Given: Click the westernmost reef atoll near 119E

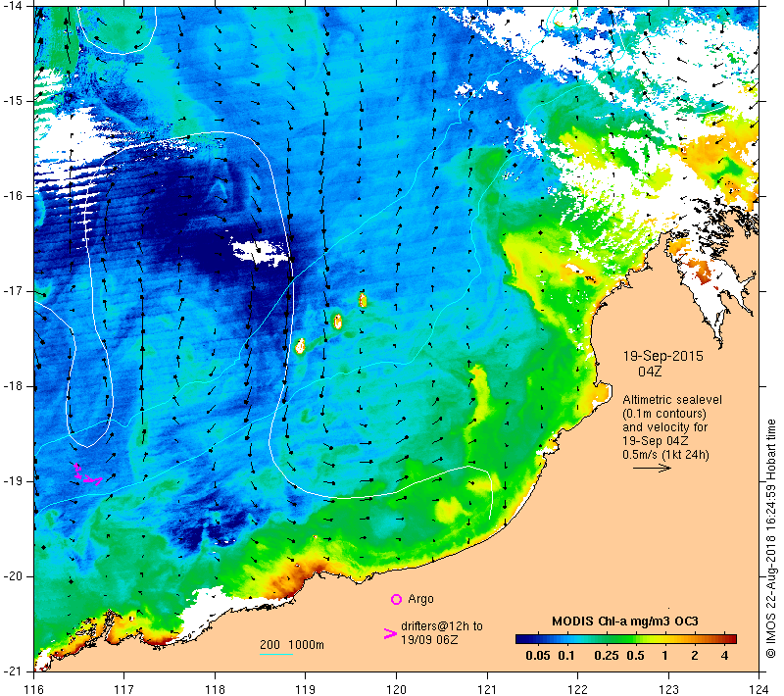Looking at the screenshot, I should pyautogui.click(x=300, y=346).
